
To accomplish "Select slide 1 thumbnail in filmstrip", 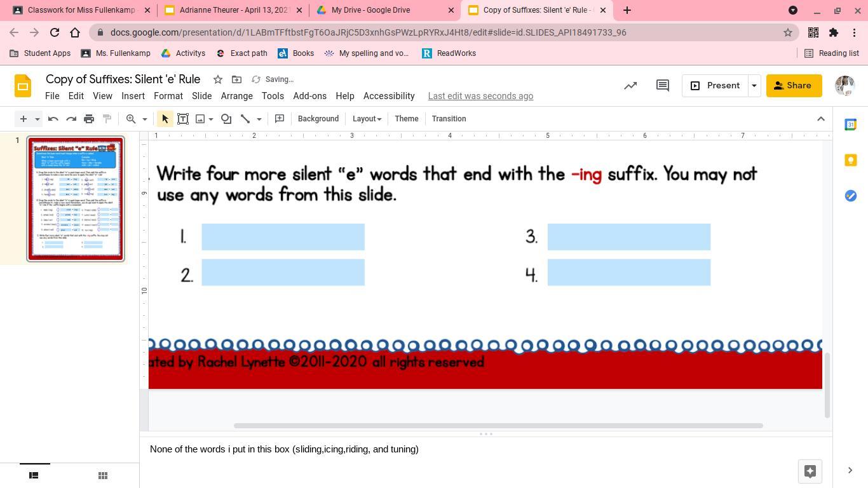I will (x=76, y=198).
